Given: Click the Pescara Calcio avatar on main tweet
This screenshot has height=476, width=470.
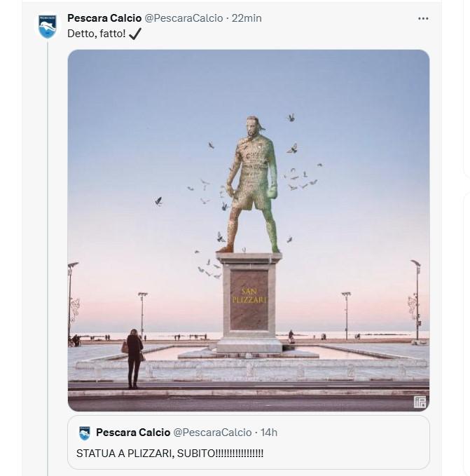Looking at the screenshot, I should click(x=48, y=27).
